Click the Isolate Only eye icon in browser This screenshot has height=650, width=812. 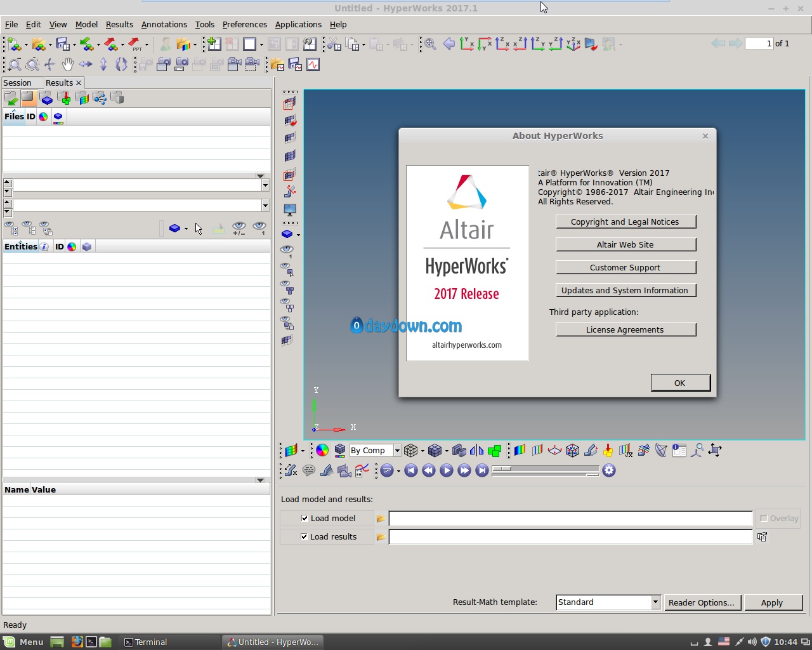coord(259,228)
